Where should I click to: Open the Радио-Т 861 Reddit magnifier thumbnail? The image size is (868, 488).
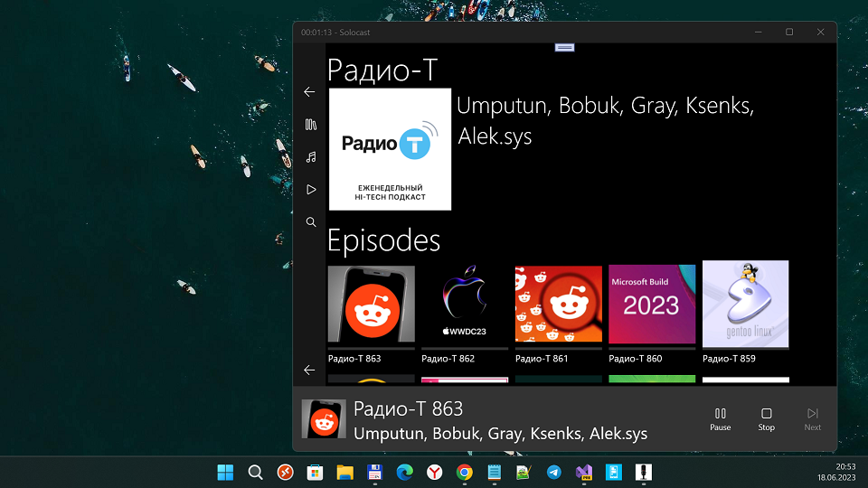[559, 304]
